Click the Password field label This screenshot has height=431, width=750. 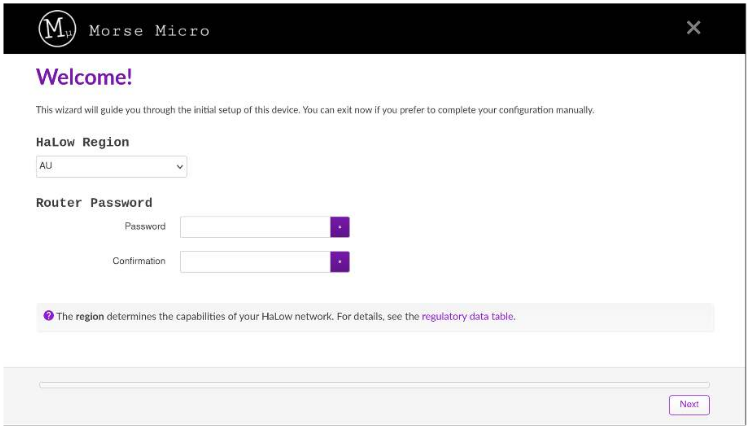point(145,227)
